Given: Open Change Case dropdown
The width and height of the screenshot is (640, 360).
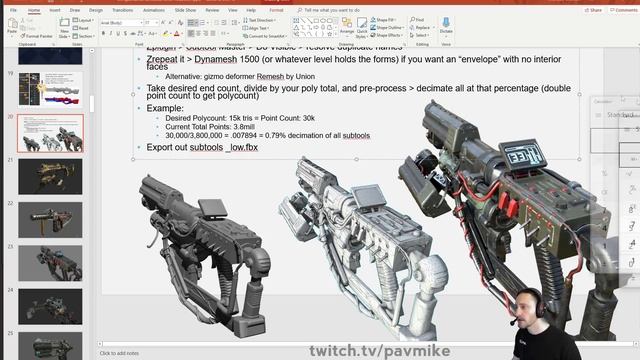Looking at the screenshot, I should tap(153, 33).
